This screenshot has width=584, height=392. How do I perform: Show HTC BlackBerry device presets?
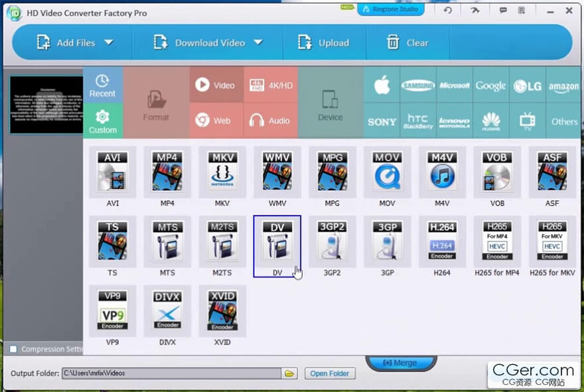click(x=418, y=121)
